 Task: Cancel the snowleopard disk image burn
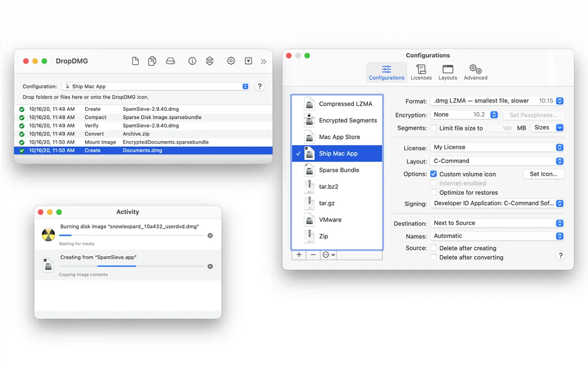tap(210, 236)
